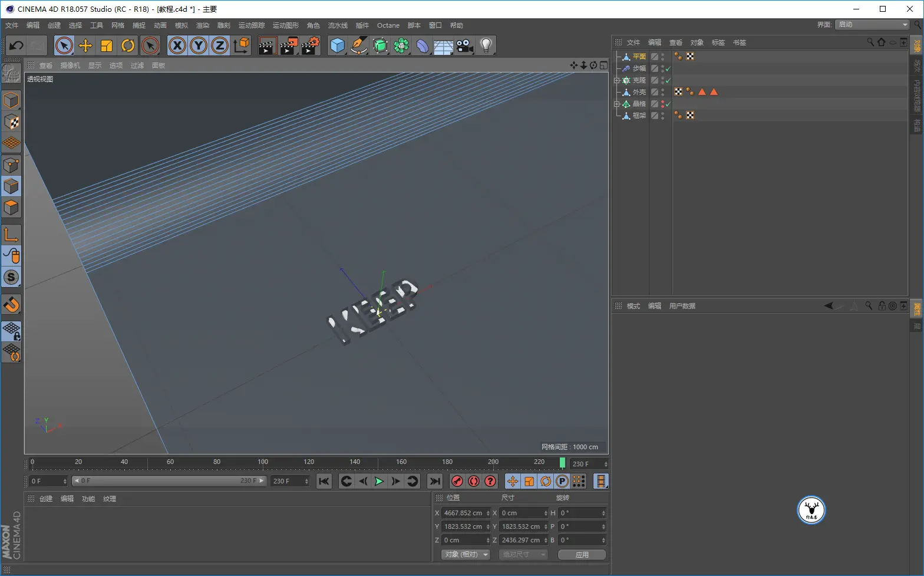
Task: Toggle the enable checkmark for 晶格 object
Action: click(668, 104)
